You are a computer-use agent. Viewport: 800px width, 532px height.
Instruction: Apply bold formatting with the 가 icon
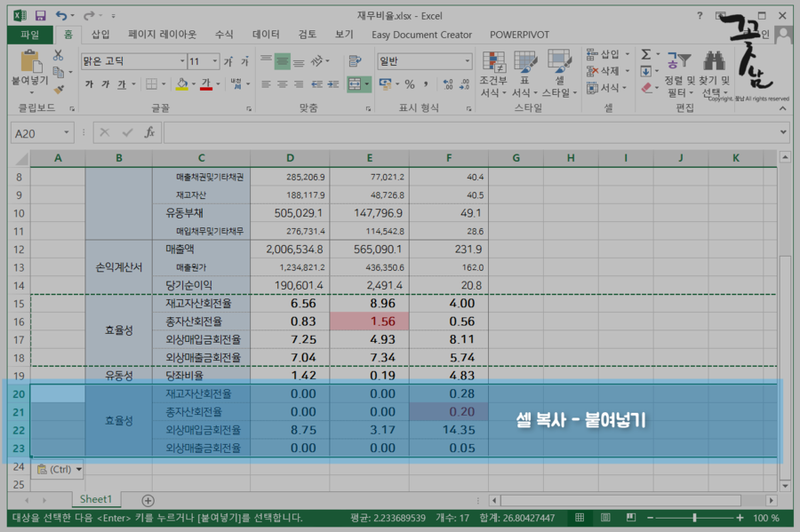point(91,83)
